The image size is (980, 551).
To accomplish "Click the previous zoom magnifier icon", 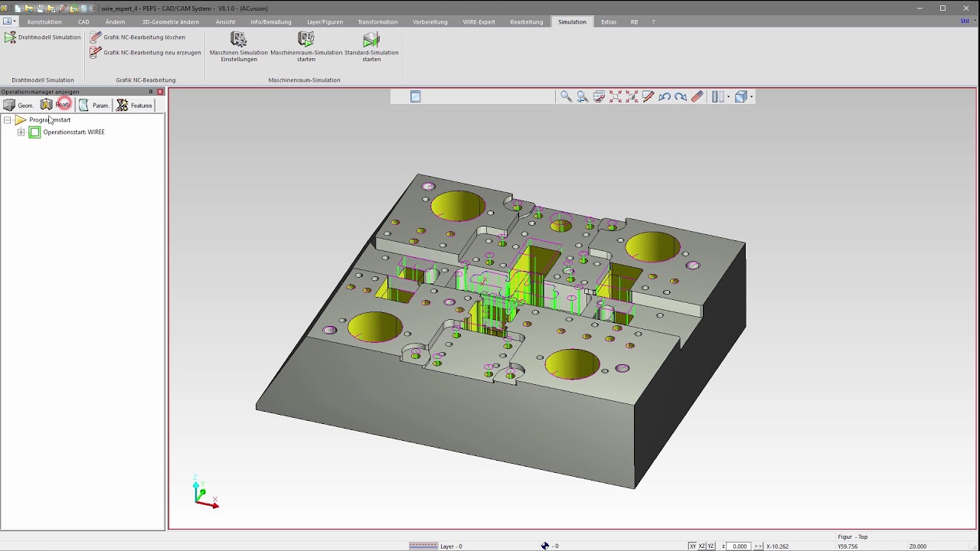I will click(583, 96).
